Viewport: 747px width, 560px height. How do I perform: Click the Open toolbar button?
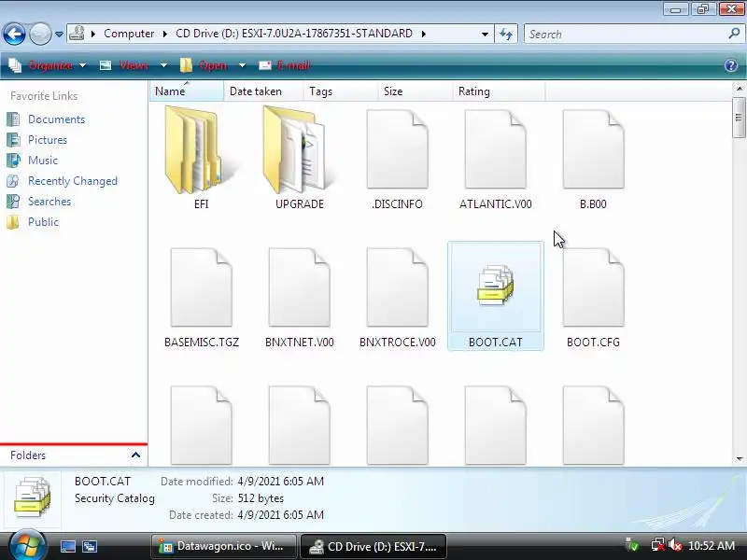(213, 65)
